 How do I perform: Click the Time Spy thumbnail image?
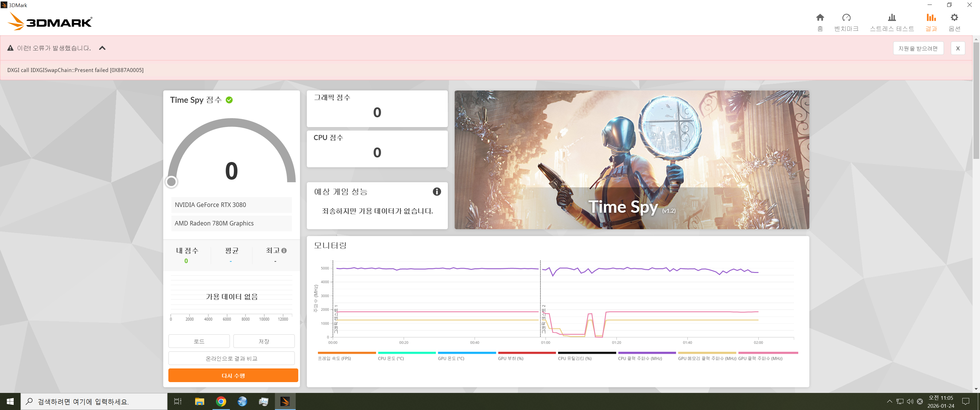pyautogui.click(x=632, y=159)
